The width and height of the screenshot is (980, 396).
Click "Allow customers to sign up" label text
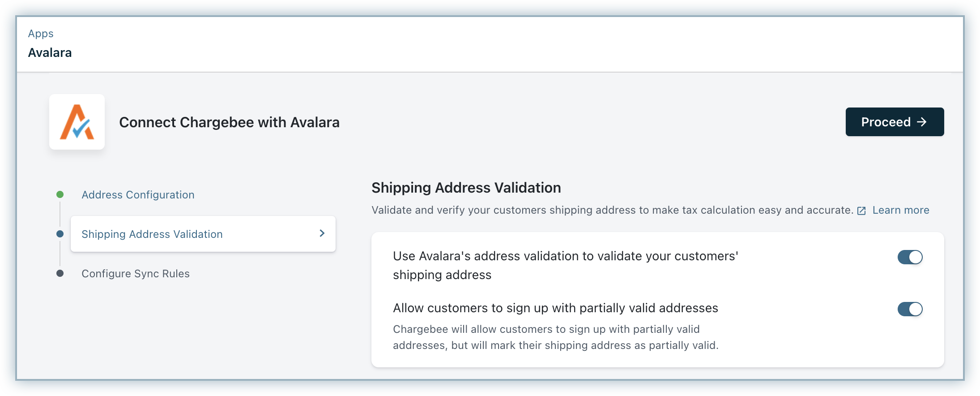click(555, 308)
